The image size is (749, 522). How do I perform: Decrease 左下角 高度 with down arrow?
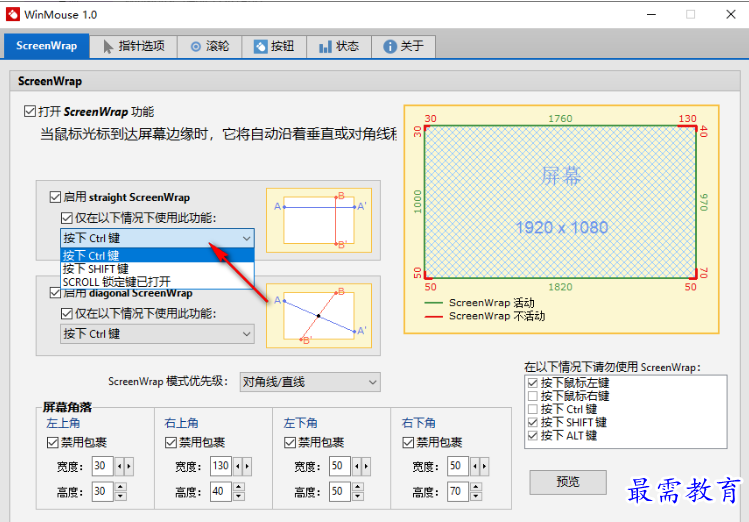[x=358, y=496]
